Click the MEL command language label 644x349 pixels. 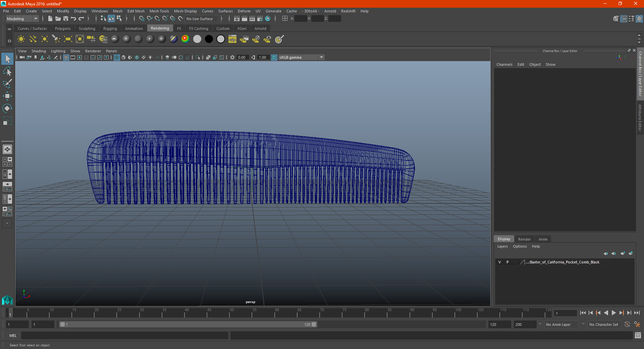pos(13,336)
